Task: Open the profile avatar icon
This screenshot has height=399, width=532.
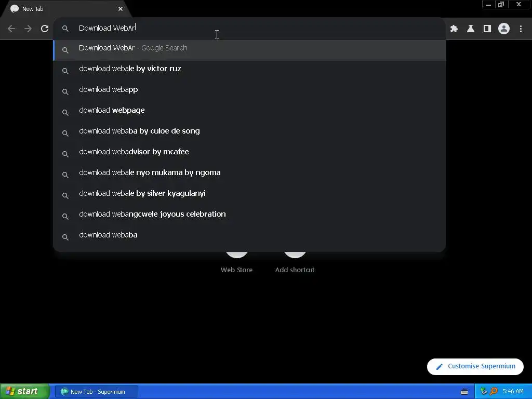Action: click(504, 29)
